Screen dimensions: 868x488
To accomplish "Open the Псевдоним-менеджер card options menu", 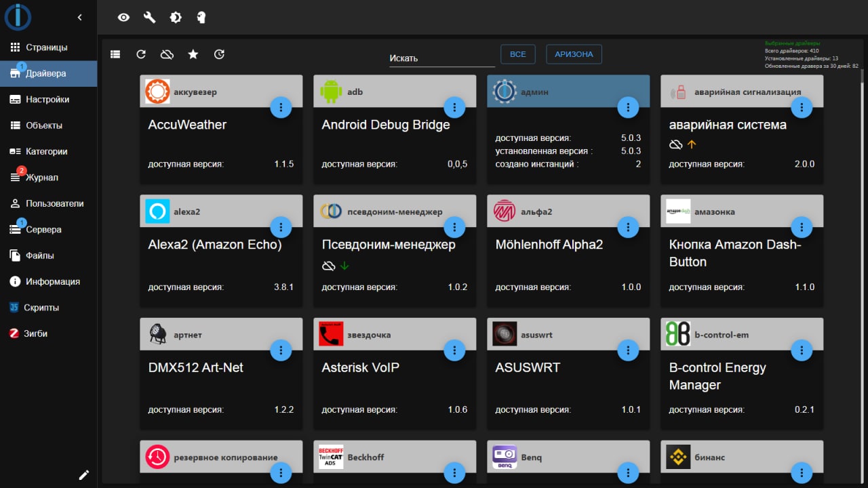I will tap(454, 227).
